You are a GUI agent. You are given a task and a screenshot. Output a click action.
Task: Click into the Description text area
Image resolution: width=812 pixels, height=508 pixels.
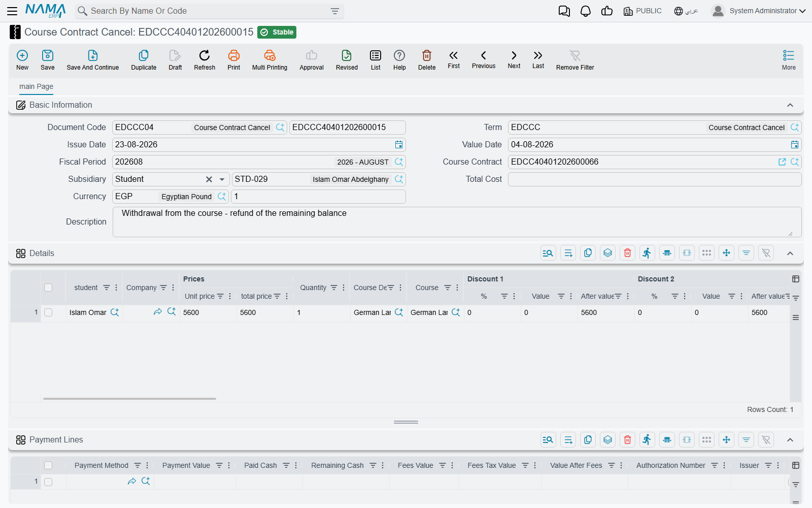point(457,222)
